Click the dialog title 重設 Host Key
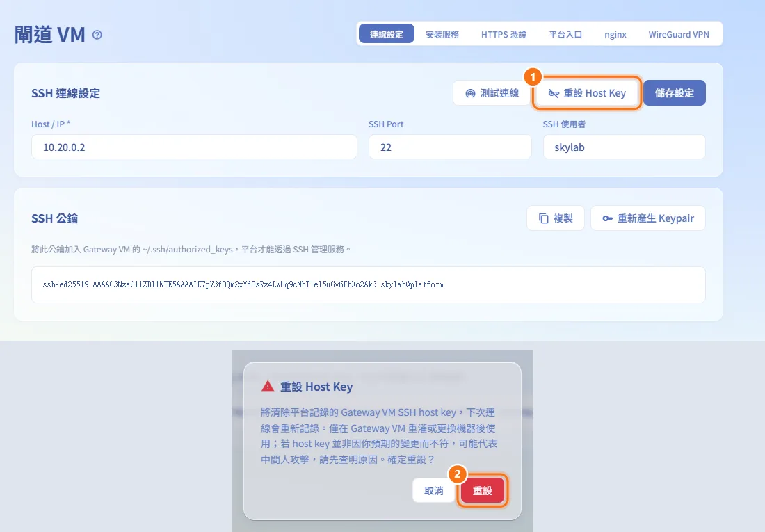Screen dimensions: 765x532 pos(316,387)
